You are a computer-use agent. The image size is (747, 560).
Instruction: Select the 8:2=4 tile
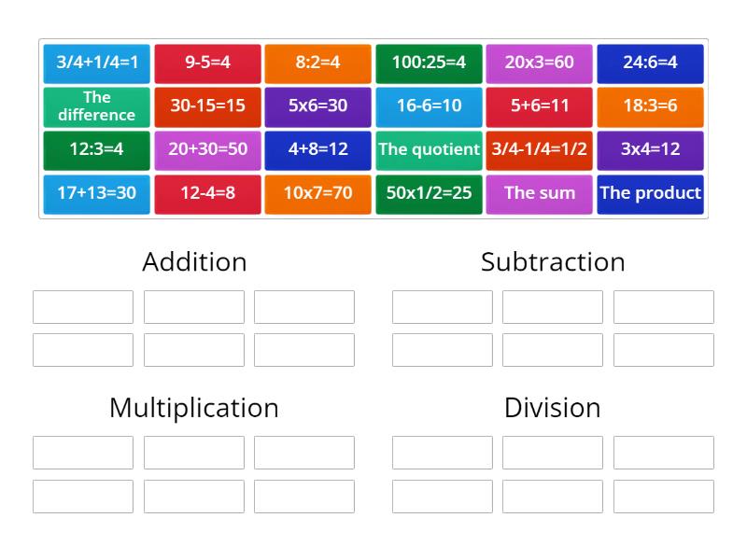tap(317, 63)
